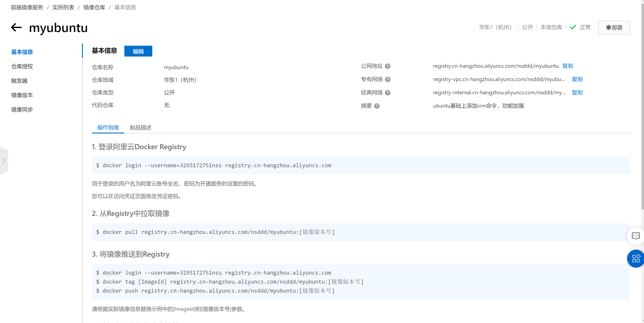Switch to the 操作指南 tab
Image resolution: width=644 pixels, height=323 pixels.
[108, 128]
